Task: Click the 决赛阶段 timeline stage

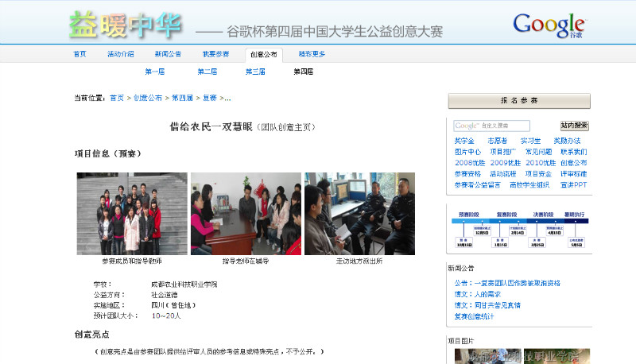Action: [x=544, y=215]
